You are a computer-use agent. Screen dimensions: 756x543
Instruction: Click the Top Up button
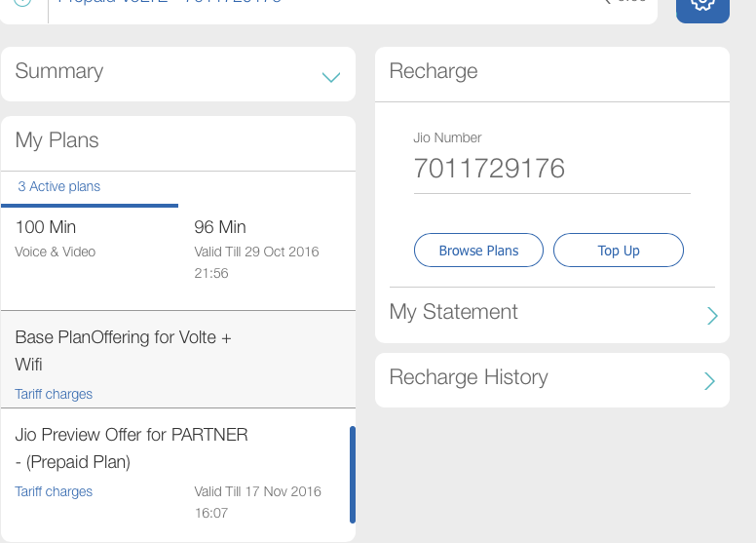click(x=618, y=250)
